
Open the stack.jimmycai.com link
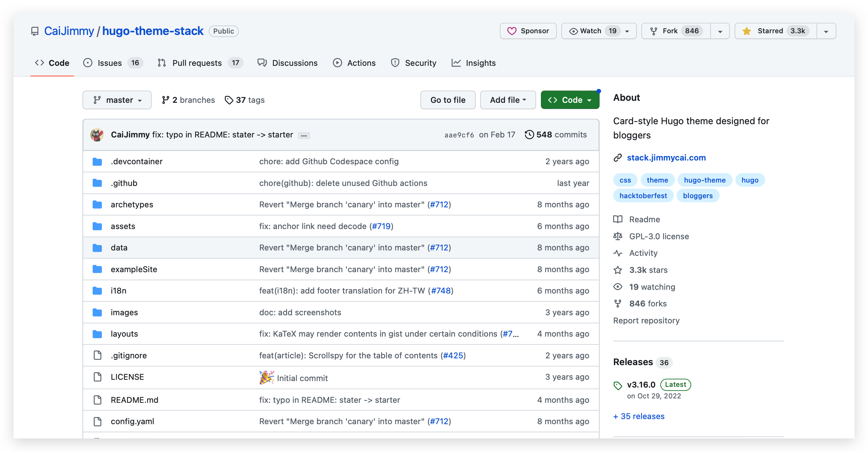(x=666, y=158)
